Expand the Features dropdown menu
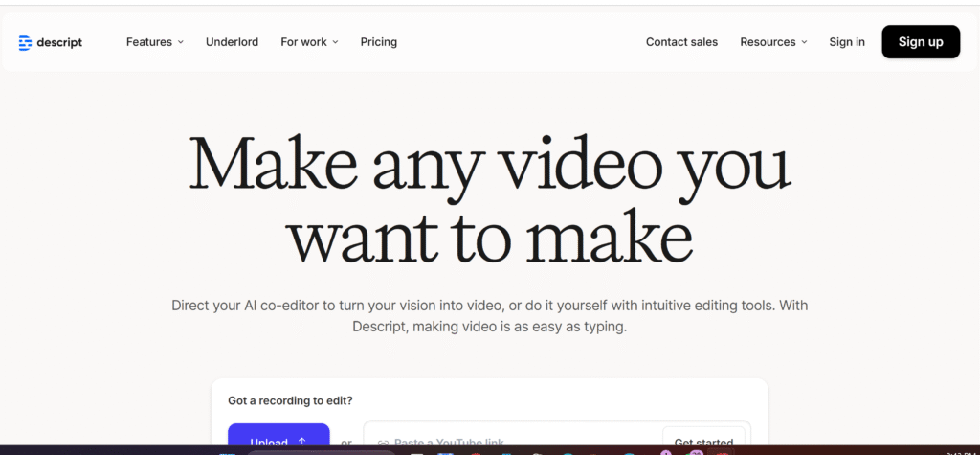 [x=154, y=42]
